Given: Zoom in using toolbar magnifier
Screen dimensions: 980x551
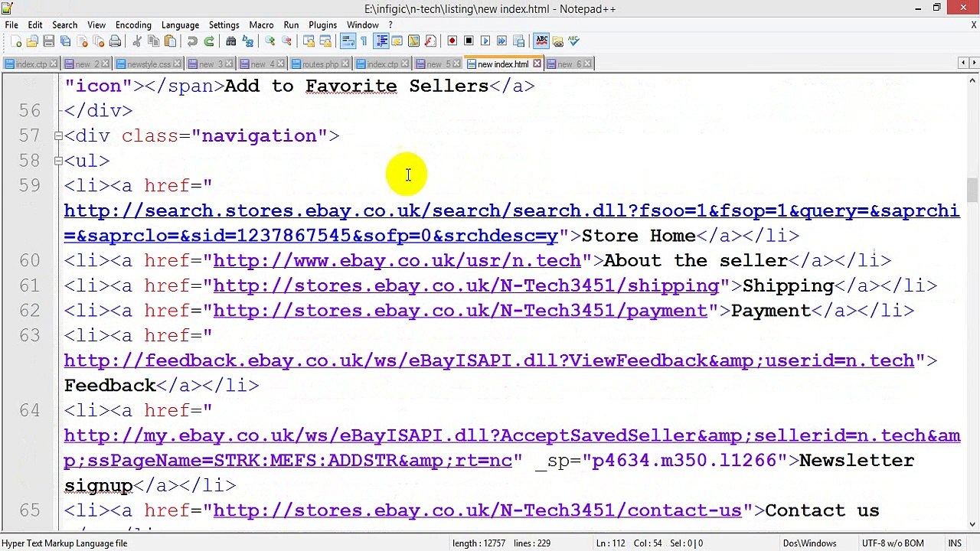Looking at the screenshot, I should (x=269, y=41).
